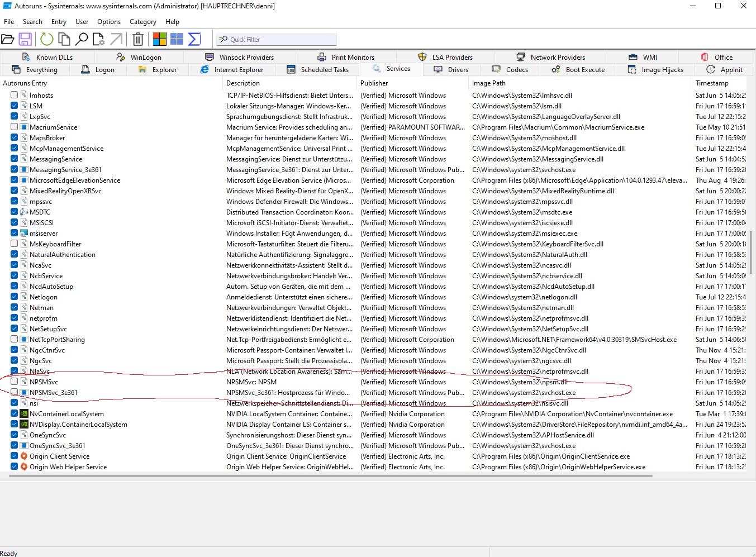Viewport: 756px width, 557px height.
Task: Click the Origin Web Helper Service icon
Action: click(x=24, y=467)
